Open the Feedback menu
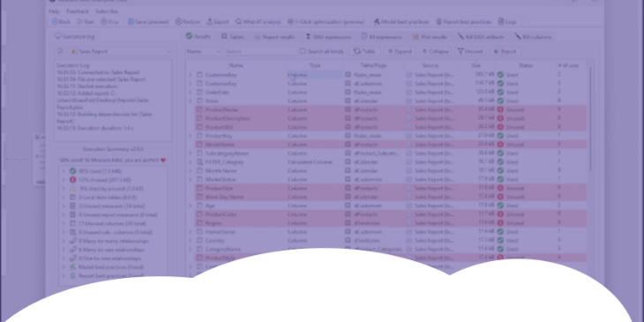 pos(78,11)
